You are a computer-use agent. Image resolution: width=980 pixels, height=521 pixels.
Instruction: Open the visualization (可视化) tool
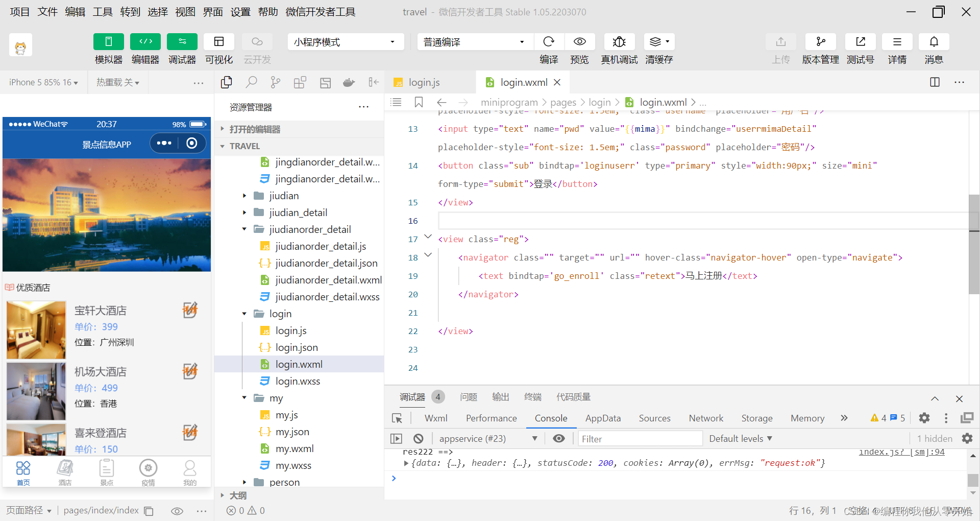(x=219, y=42)
